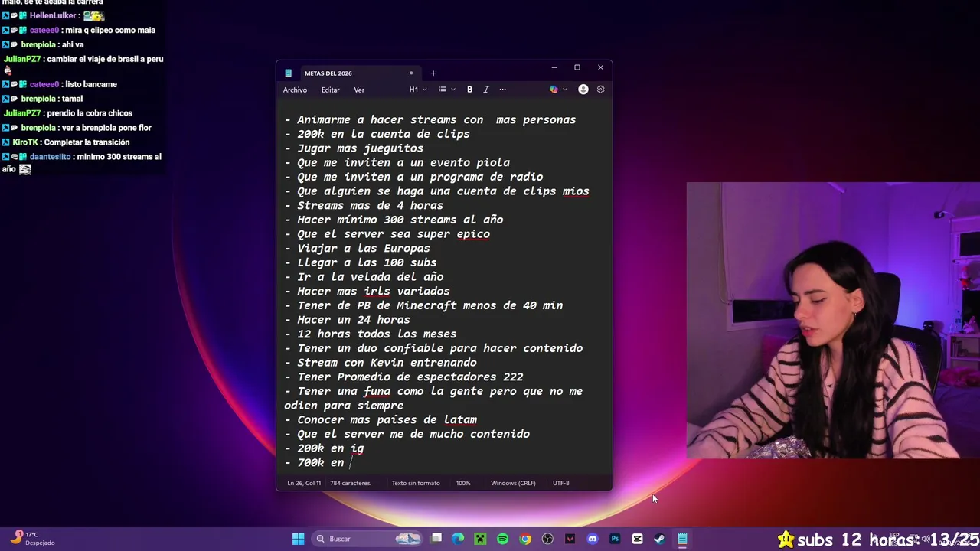Click the underlined word 'funa'
The width and height of the screenshot is (980, 551).
point(377,391)
